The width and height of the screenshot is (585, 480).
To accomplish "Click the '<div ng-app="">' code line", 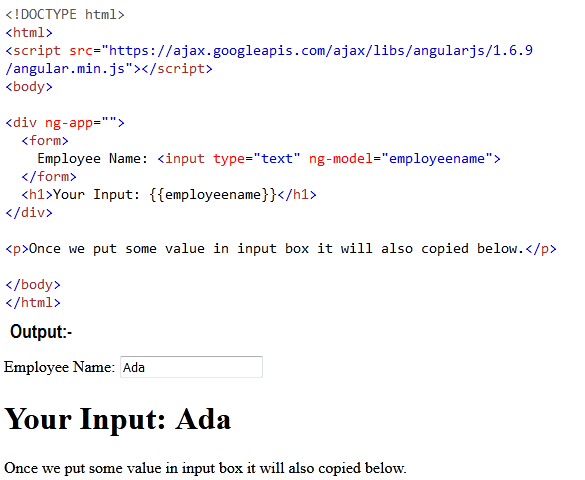I will pyautogui.click(x=65, y=122).
